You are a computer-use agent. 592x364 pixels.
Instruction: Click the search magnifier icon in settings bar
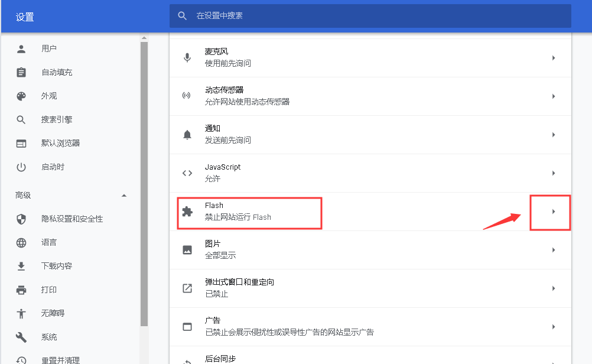pos(183,16)
